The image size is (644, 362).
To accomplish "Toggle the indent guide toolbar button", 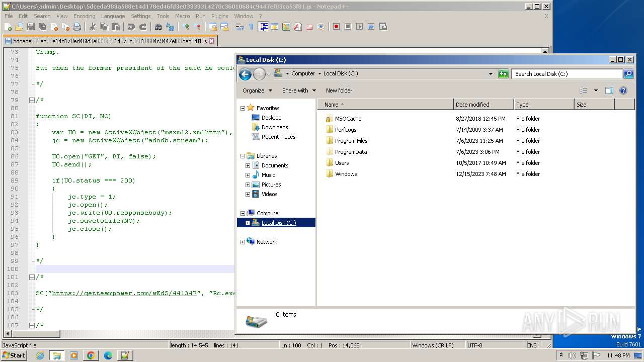I will [x=263, y=27].
